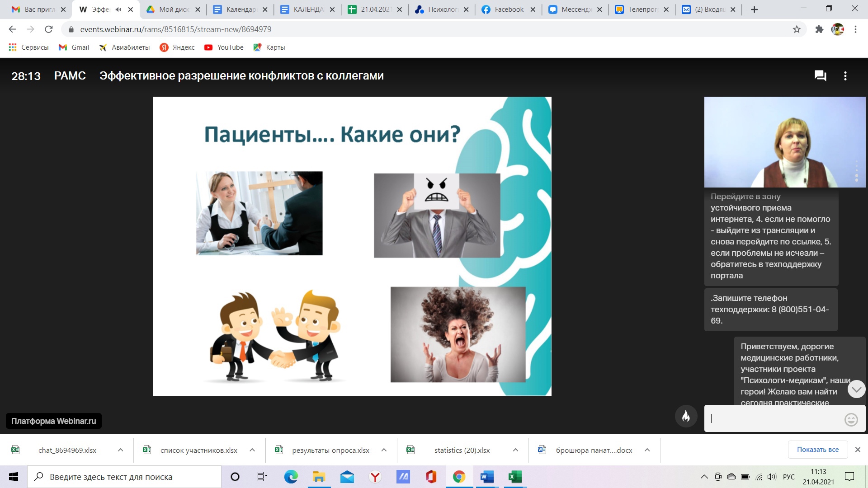Open YouTube bookmark link
Viewport: 868px width, 488px height.
tap(224, 47)
